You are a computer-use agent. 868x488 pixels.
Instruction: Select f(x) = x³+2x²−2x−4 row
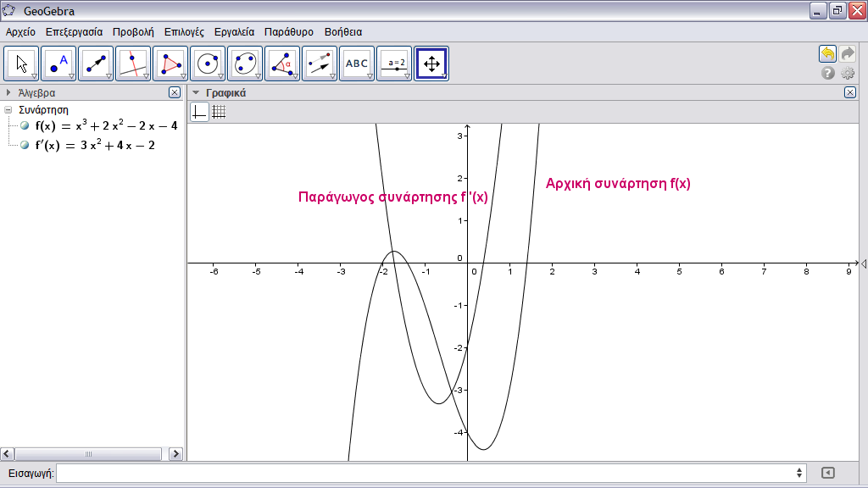(106, 125)
